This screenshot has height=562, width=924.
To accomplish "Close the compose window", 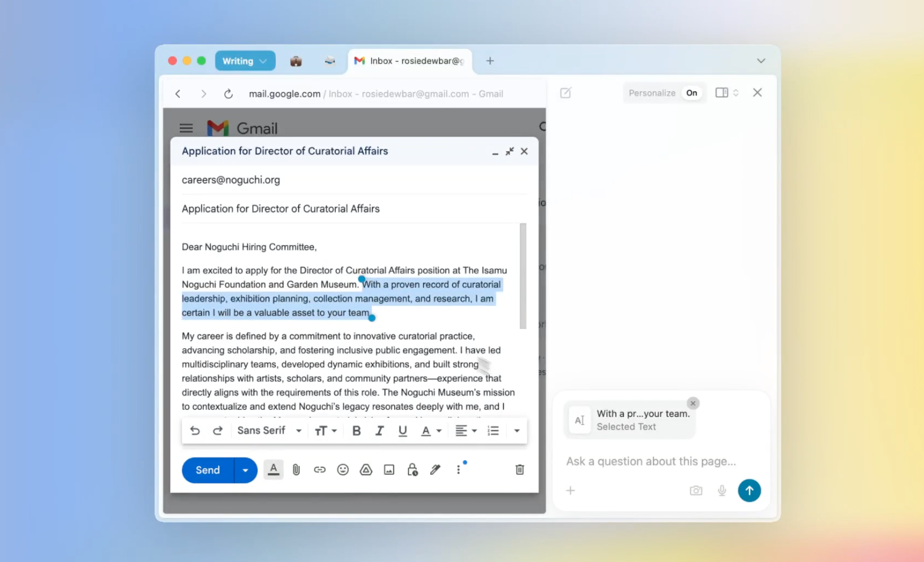I will pyautogui.click(x=524, y=151).
